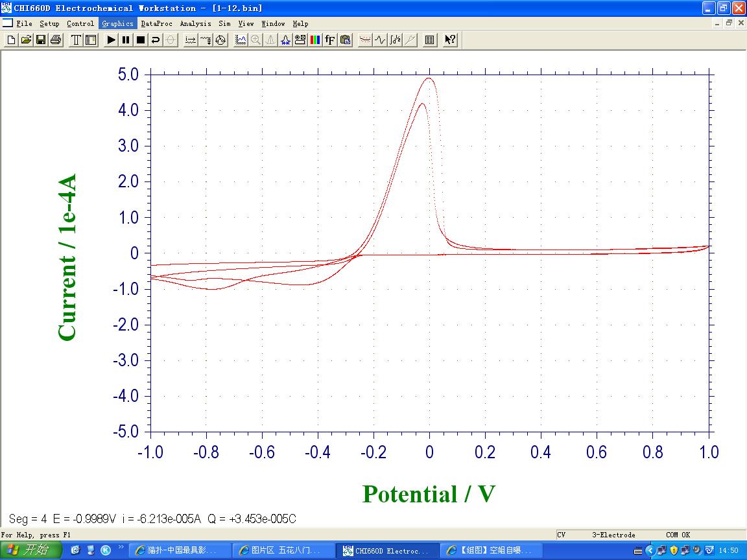
Task: Open the cell control circular icon
Action: [x=220, y=40]
